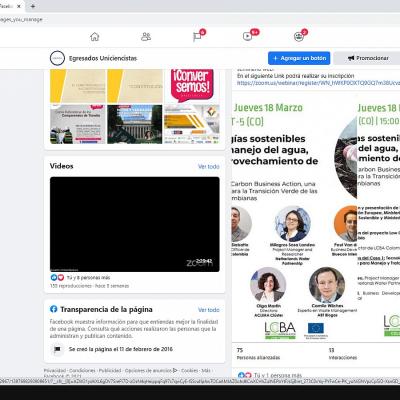Expand the Más footer option

tap(206, 371)
